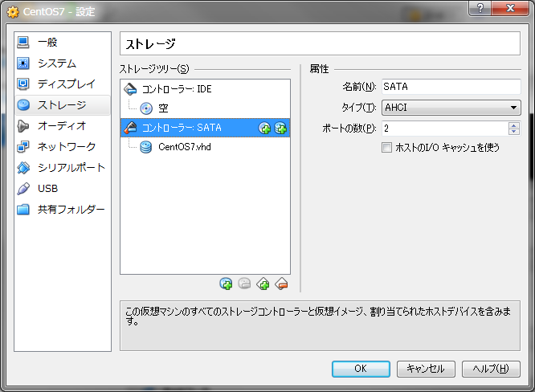This screenshot has height=392, width=535.
Task: Click remove controller icon below storage tree
Action: 281,284
